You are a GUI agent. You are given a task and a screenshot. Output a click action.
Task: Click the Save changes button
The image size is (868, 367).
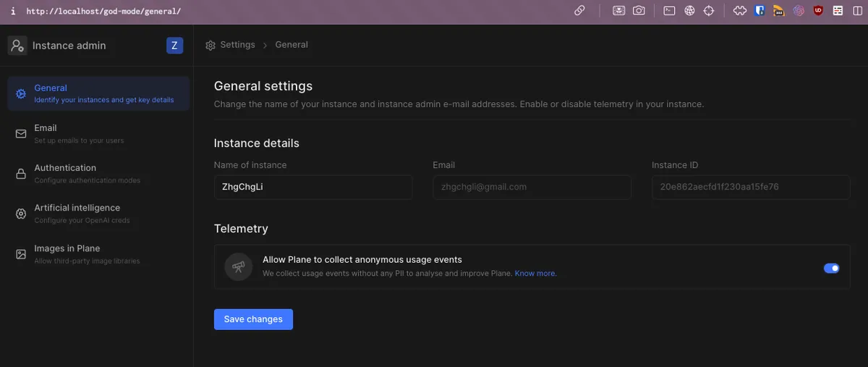[253, 319]
